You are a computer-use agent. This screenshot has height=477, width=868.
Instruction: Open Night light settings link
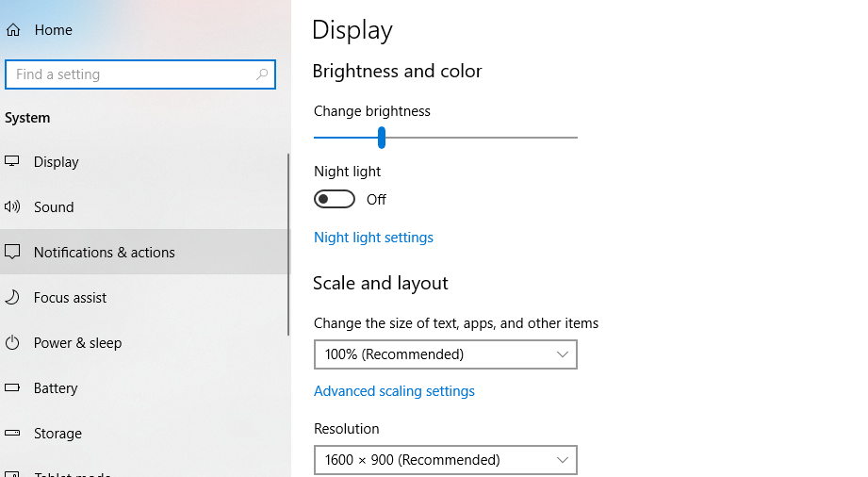373,238
